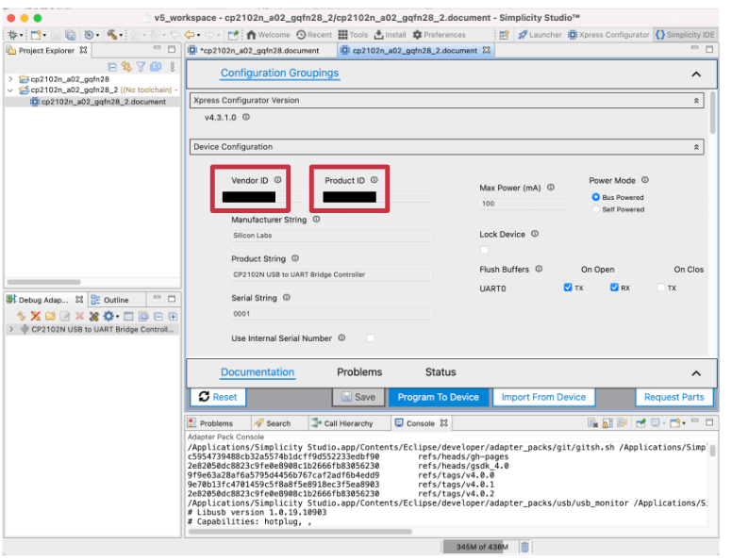The image size is (732, 560).
Task: Open the Call Hierarchy tab
Action: tap(342, 423)
